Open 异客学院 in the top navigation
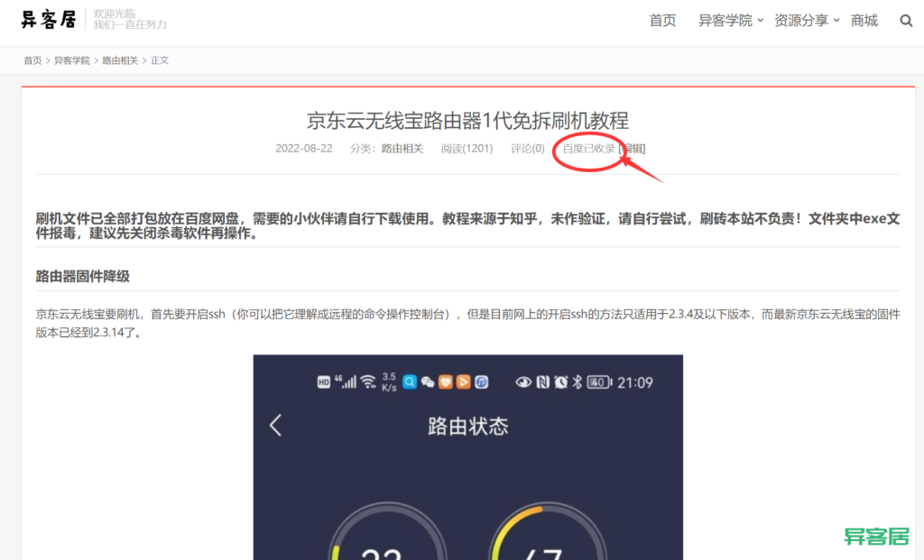Image resolution: width=924 pixels, height=560 pixels. pos(725,21)
